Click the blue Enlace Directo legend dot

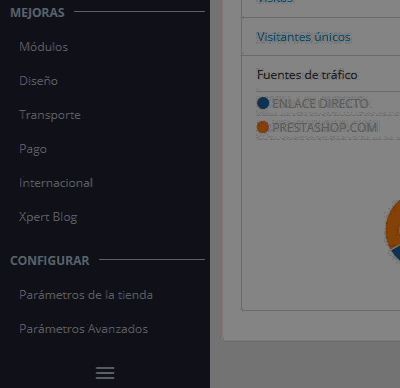pyautogui.click(x=263, y=103)
